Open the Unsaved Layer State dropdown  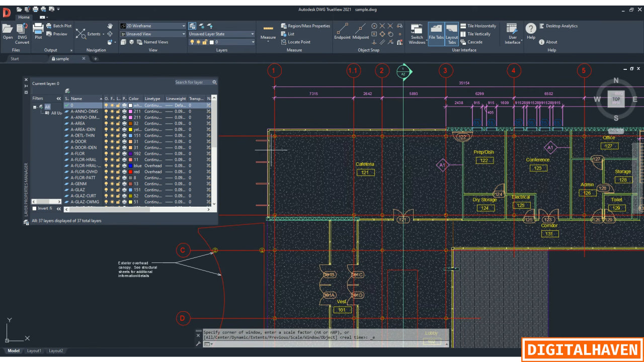(x=222, y=34)
